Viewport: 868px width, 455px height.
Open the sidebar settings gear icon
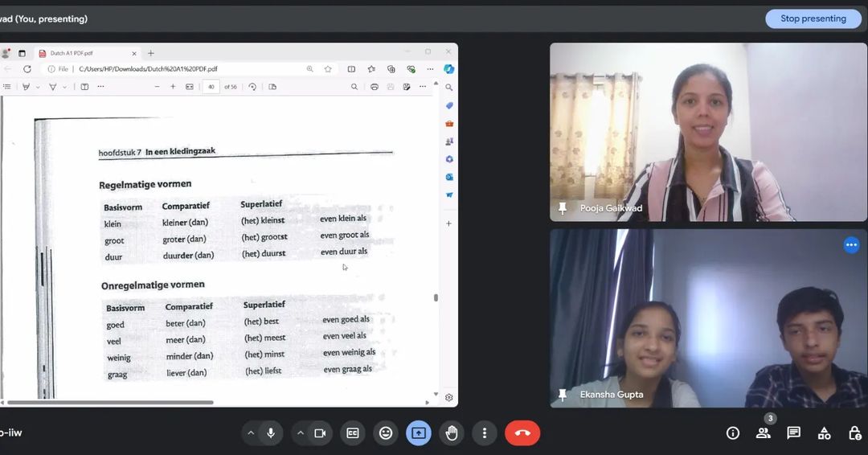coord(449,397)
